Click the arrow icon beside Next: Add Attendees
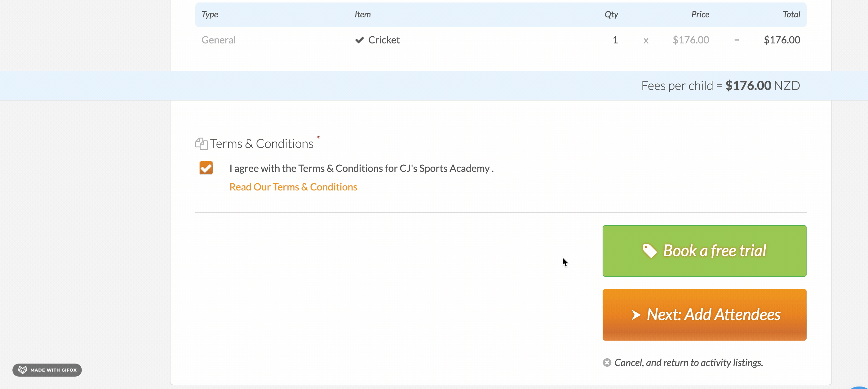This screenshot has height=389, width=868. (x=635, y=315)
